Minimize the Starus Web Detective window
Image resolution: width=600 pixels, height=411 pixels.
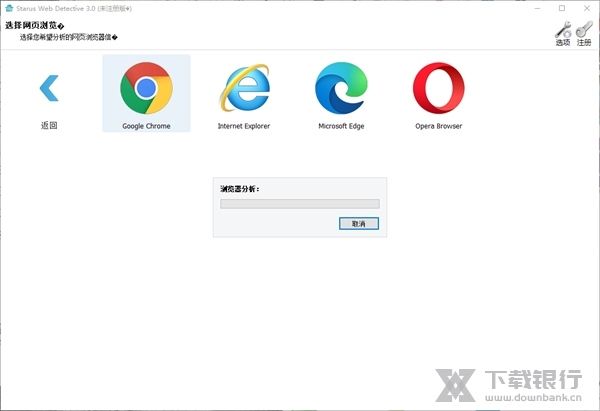[538, 8]
